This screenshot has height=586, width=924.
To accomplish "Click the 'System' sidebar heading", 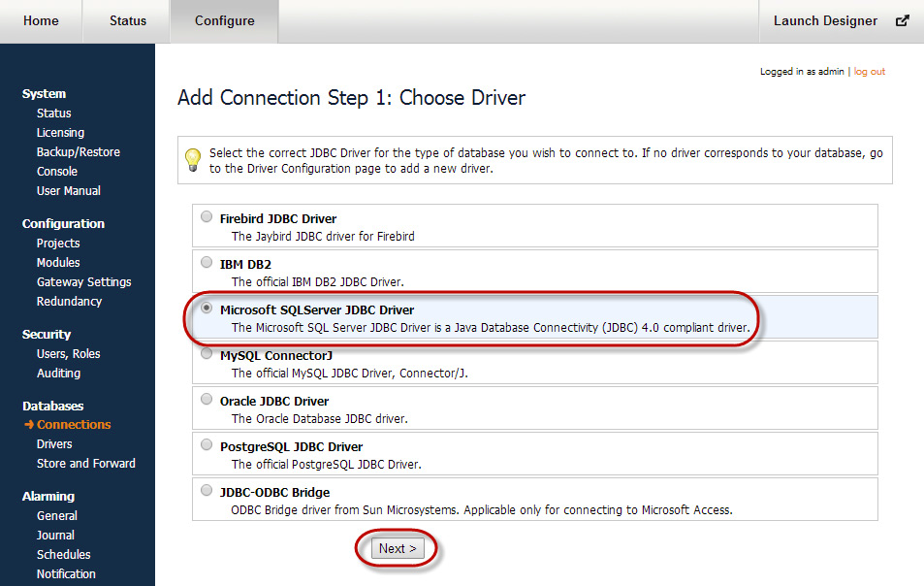I will click(x=44, y=94).
